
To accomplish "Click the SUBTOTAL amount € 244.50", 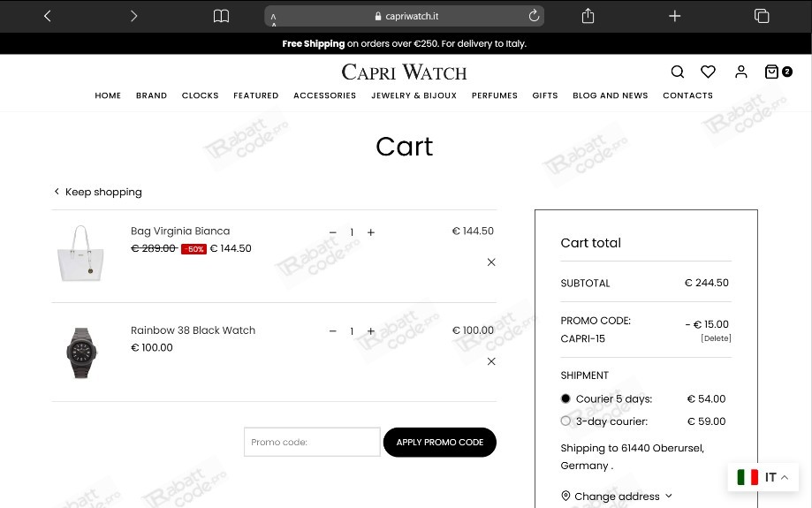I will tap(706, 283).
